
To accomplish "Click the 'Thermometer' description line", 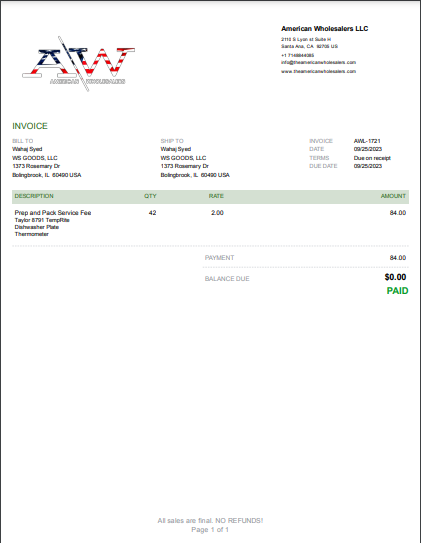I will 32,234.
